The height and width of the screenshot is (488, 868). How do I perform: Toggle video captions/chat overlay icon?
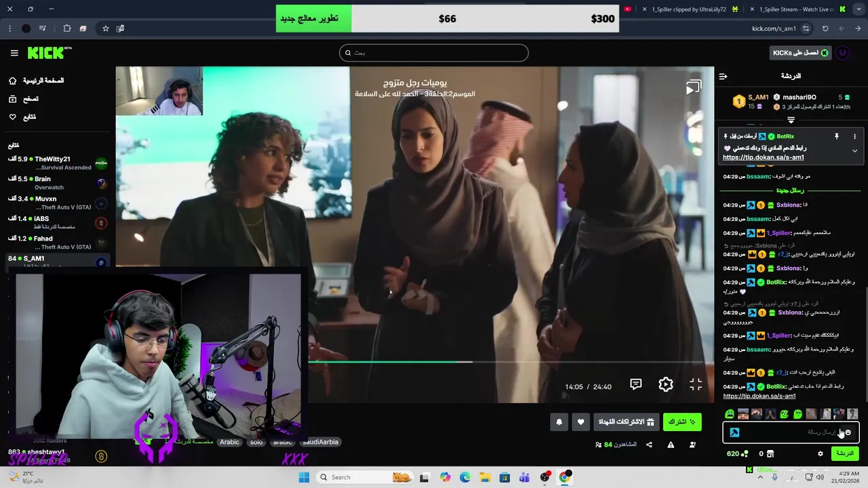635,384
